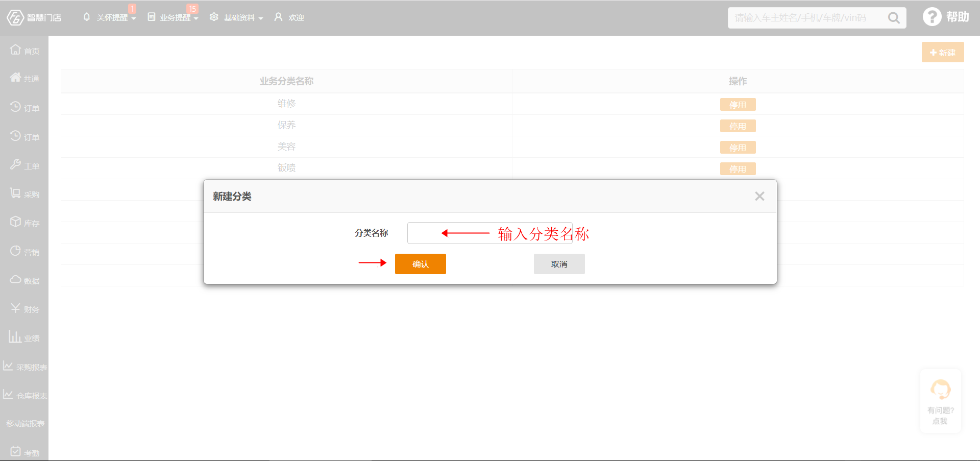This screenshot has height=461, width=980.
Task: Open 财务 yen item in sidebar
Action: (24, 309)
